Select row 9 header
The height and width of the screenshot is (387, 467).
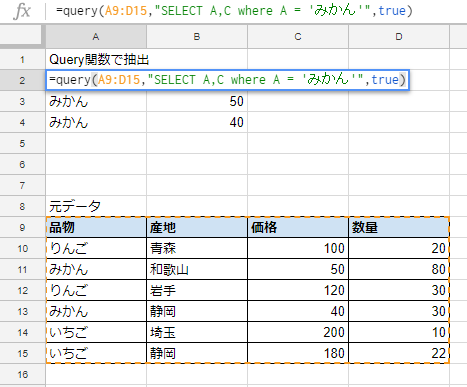(x=22, y=227)
